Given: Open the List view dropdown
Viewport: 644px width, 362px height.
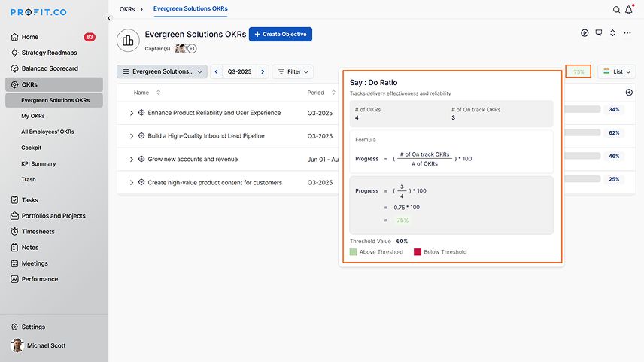Looking at the screenshot, I should point(616,71).
